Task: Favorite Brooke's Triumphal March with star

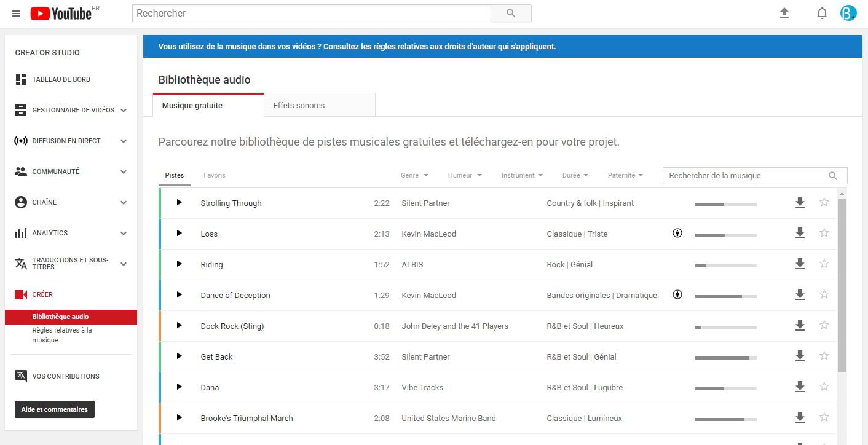Action: (824, 417)
